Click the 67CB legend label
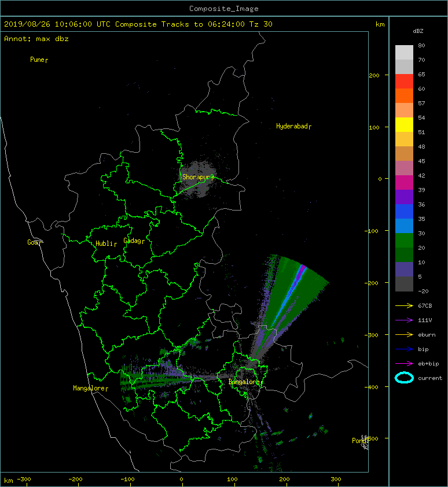Image resolution: width=448 pixels, height=487 pixels. click(425, 306)
